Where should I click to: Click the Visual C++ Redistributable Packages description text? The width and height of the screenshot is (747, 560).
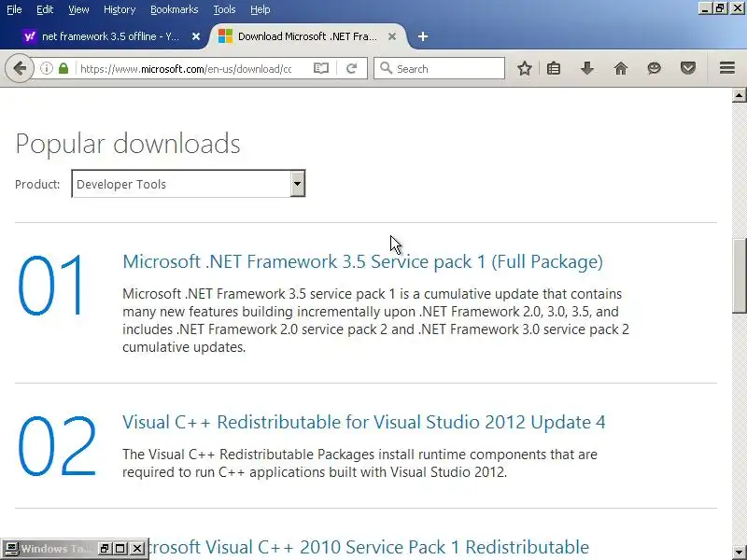tap(359, 463)
